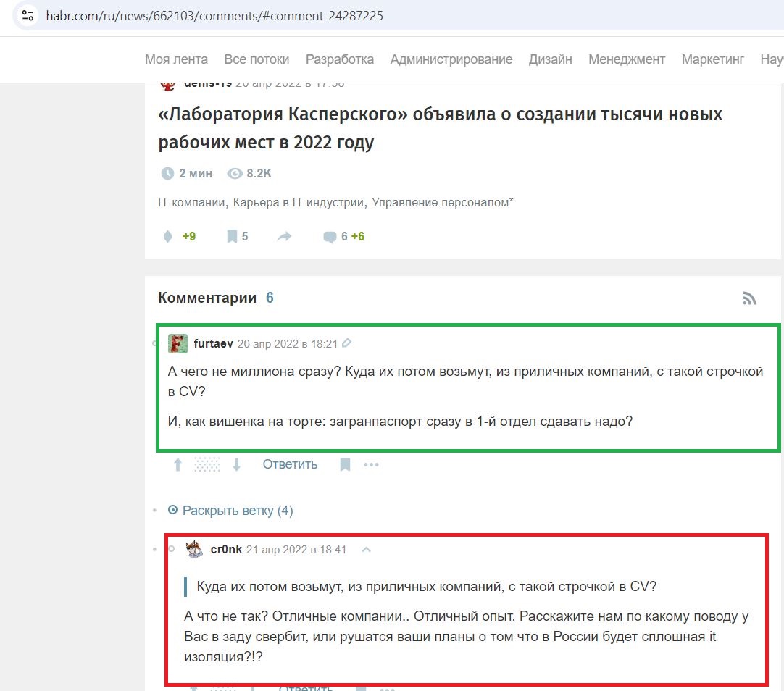Open comments RSS feed
The image size is (784, 691).
point(749,298)
